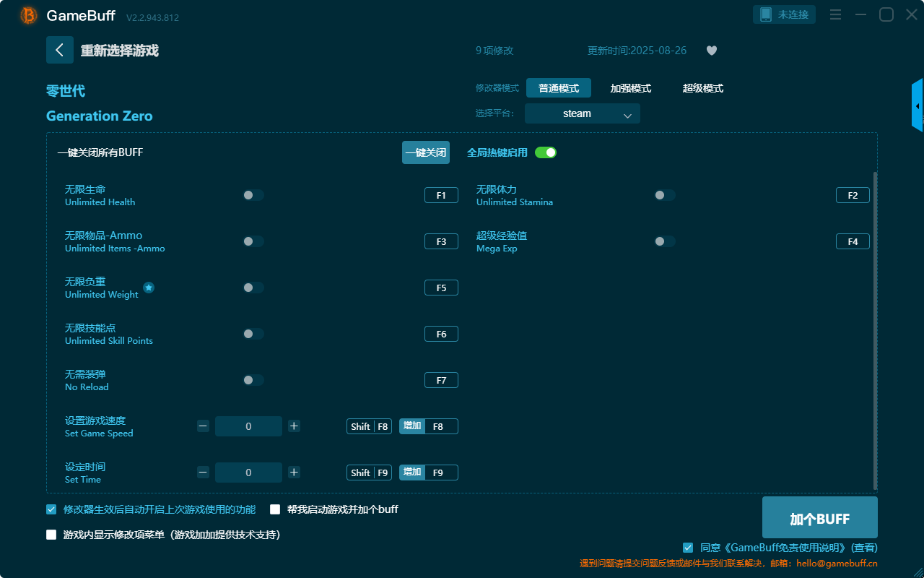Click the F7 hotkey box
The image size is (924, 578).
click(x=441, y=380)
